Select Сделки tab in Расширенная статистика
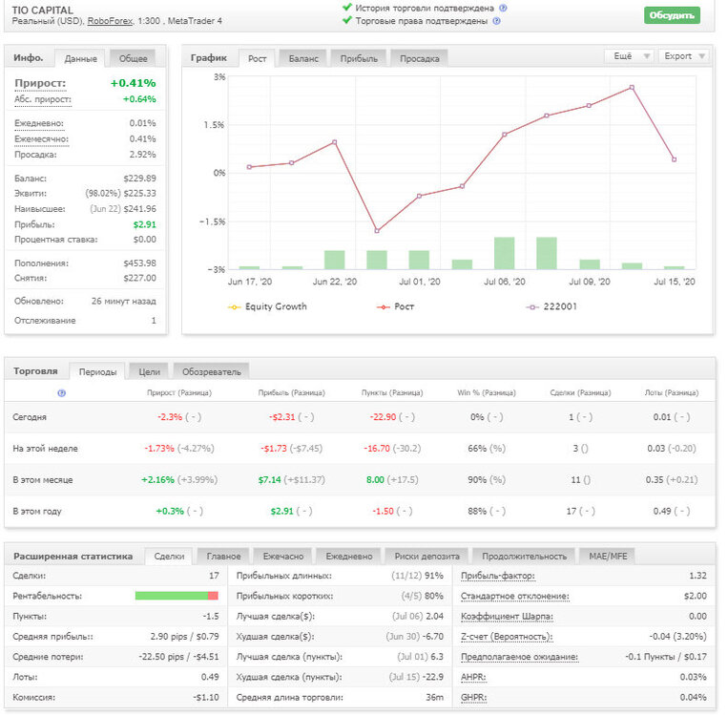Screen dimensions: 728x716 click(169, 557)
